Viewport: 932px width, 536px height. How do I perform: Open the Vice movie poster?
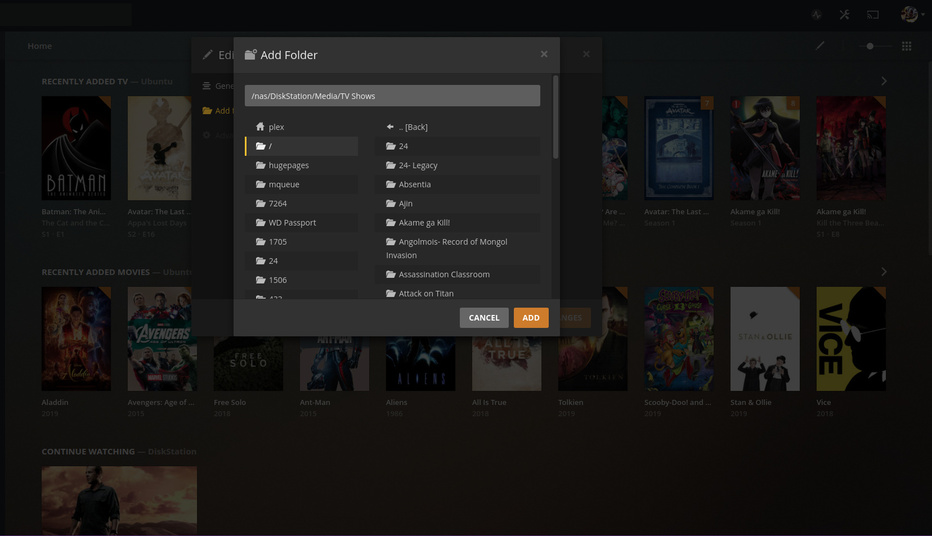point(851,339)
